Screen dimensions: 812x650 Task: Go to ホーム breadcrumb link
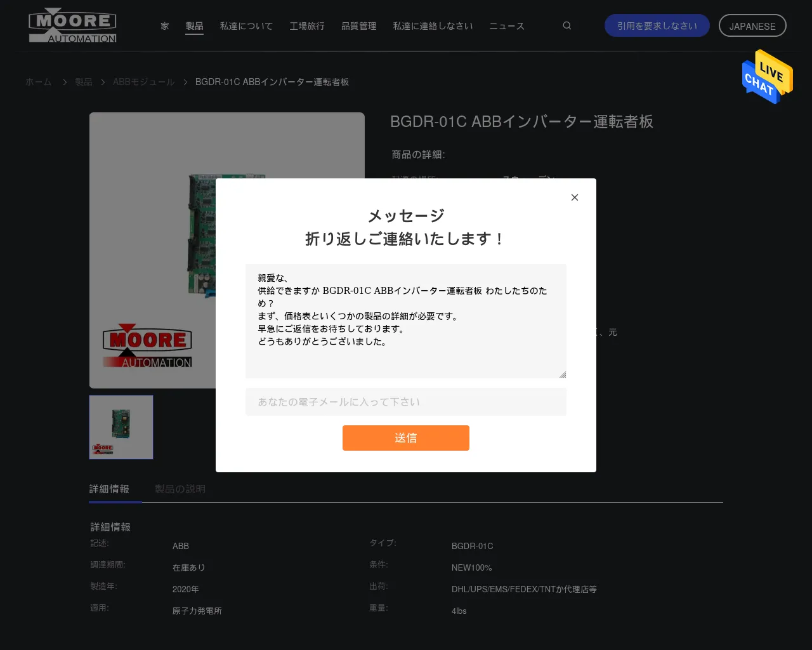click(x=39, y=82)
